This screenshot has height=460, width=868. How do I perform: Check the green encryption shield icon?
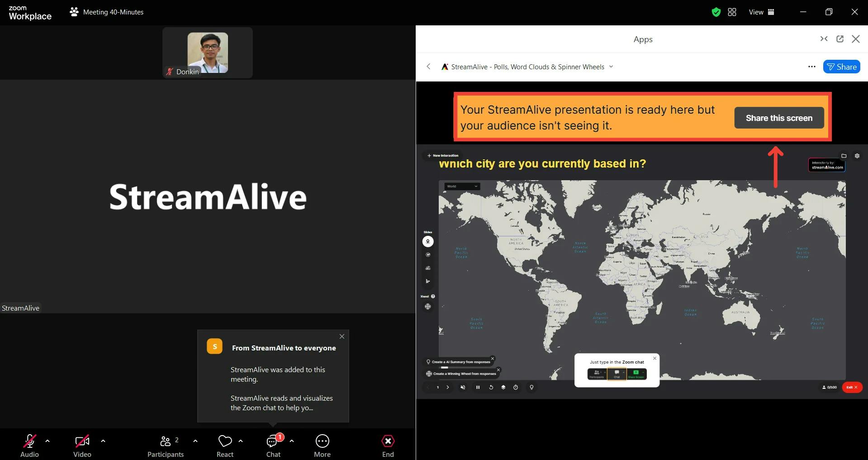(x=716, y=12)
